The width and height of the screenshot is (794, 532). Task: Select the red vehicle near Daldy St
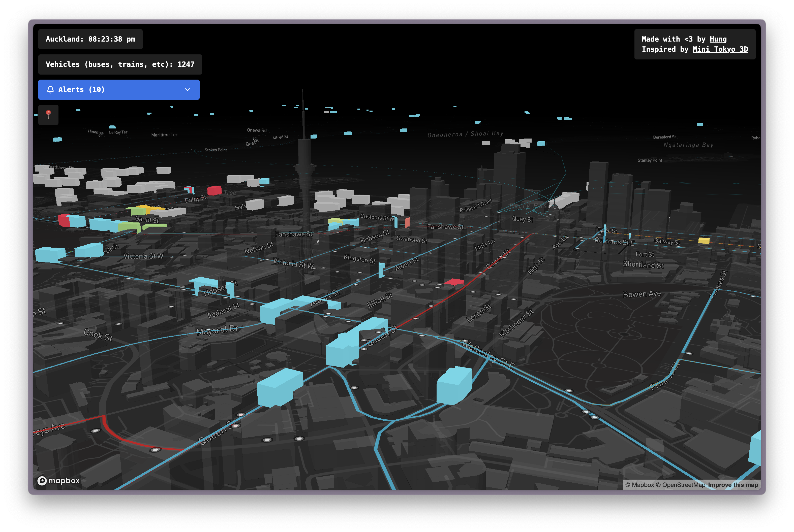pyautogui.click(x=214, y=190)
